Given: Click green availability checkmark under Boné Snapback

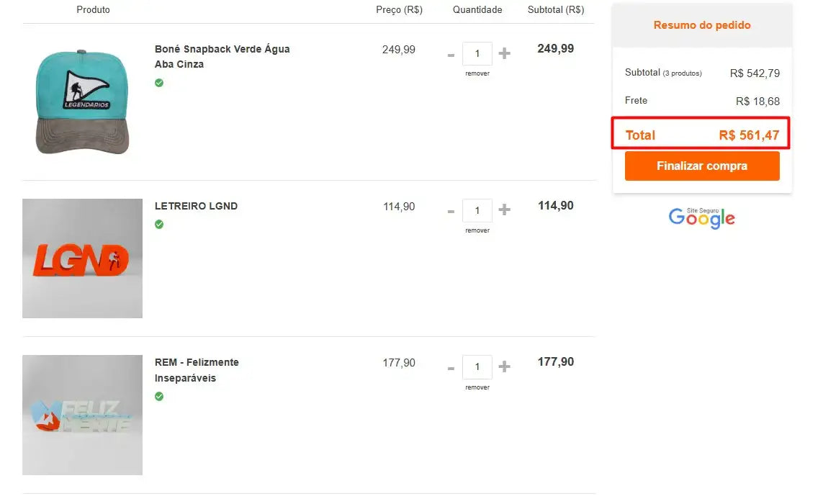Looking at the screenshot, I should tap(158, 82).
